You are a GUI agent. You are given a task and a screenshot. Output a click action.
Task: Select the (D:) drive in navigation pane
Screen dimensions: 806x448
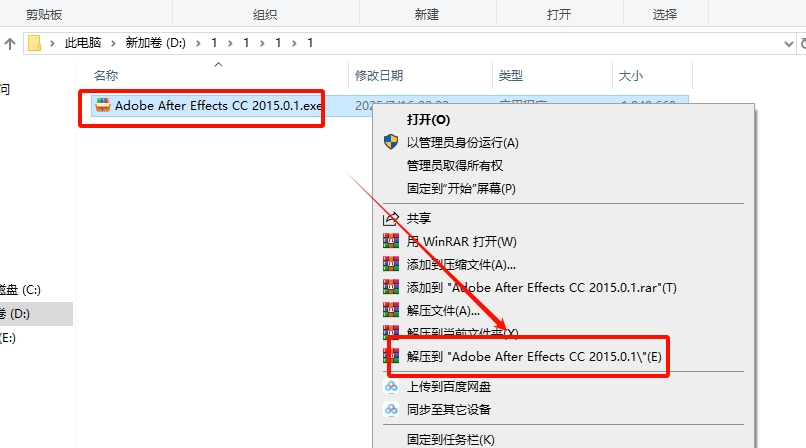[15, 313]
